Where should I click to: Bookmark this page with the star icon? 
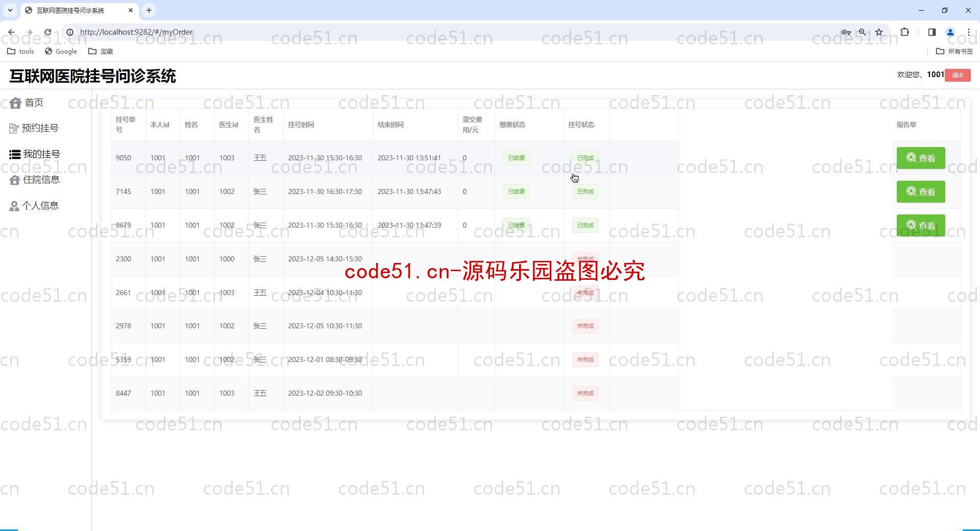coord(879,32)
